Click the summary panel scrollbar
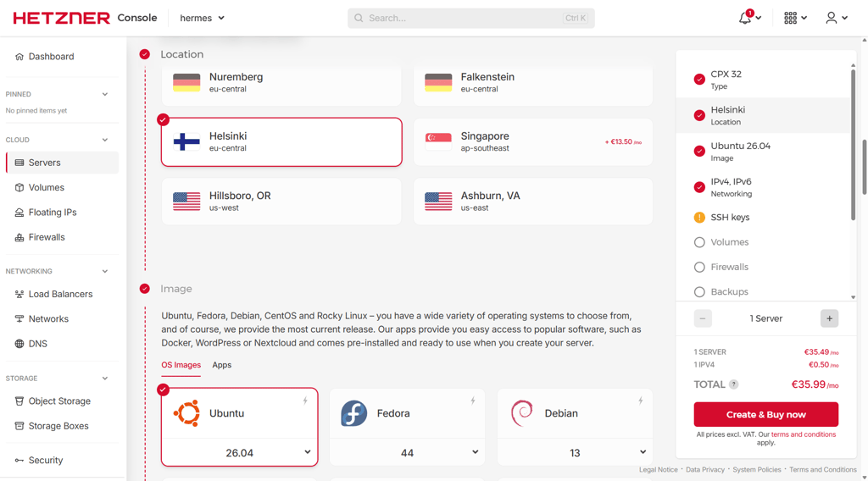The height and width of the screenshot is (481, 868). (853, 144)
